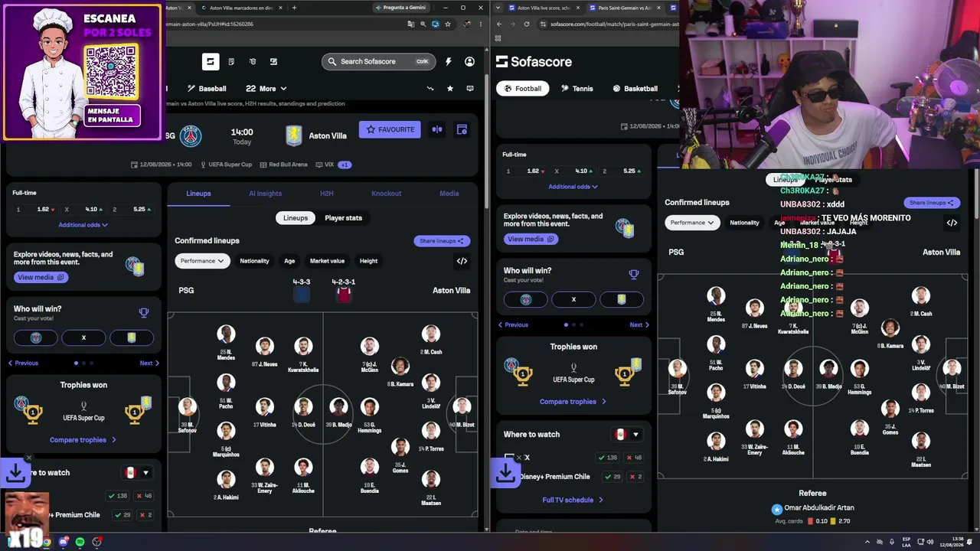Switch to the H2H tab
Image resolution: width=980 pixels, height=551 pixels.
pos(326,194)
